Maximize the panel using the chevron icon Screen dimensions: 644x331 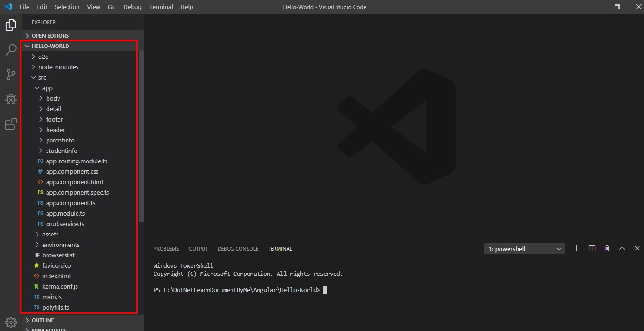click(622, 248)
